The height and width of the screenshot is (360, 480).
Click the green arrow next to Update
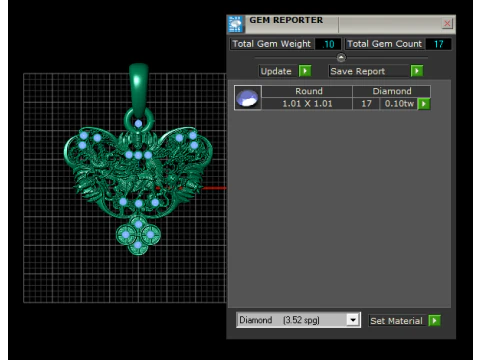[305, 71]
